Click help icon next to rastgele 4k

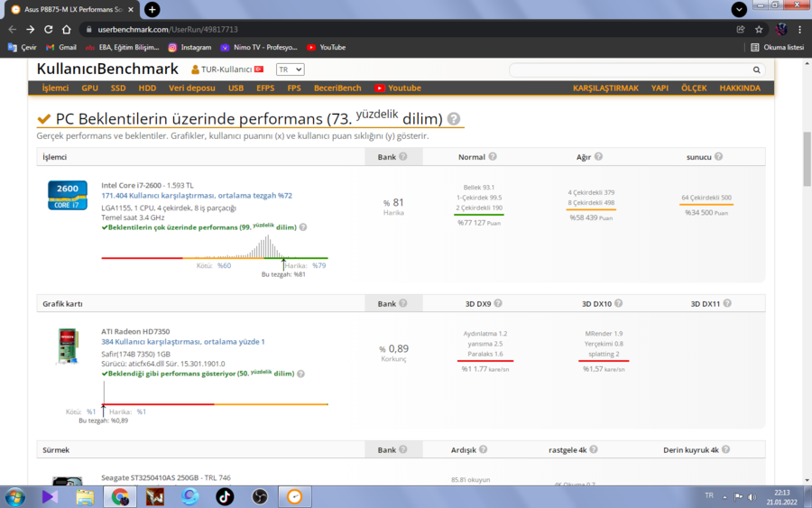coord(594,449)
